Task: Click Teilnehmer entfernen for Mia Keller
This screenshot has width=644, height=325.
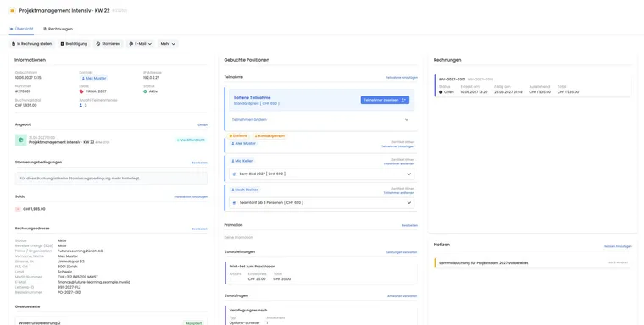Action: click(399, 163)
